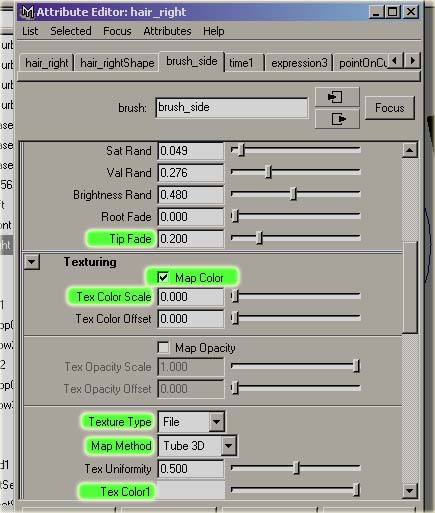Click the Maya logo in title bar
The height and width of the screenshot is (513, 435).
pos(27,12)
